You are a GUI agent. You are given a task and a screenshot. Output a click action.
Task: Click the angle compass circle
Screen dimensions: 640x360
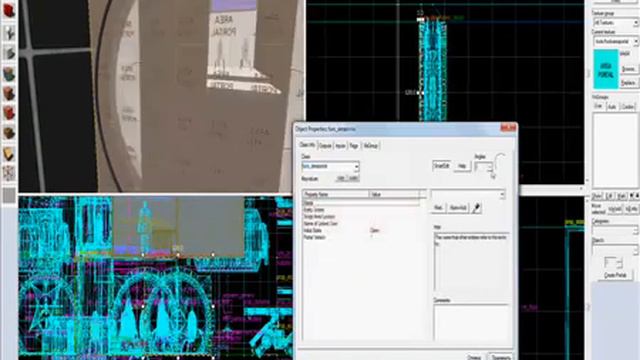(x=501, y=162)
